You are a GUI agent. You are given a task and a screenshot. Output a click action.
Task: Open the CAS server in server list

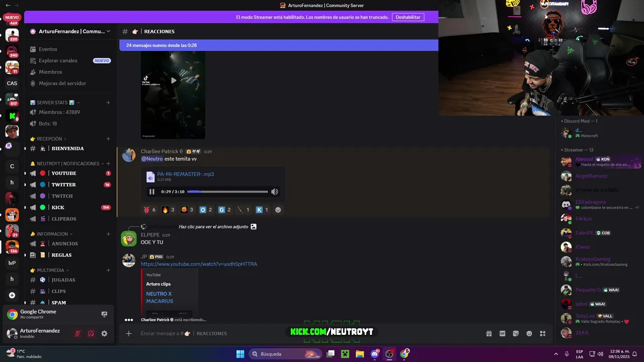coord(12,83)
